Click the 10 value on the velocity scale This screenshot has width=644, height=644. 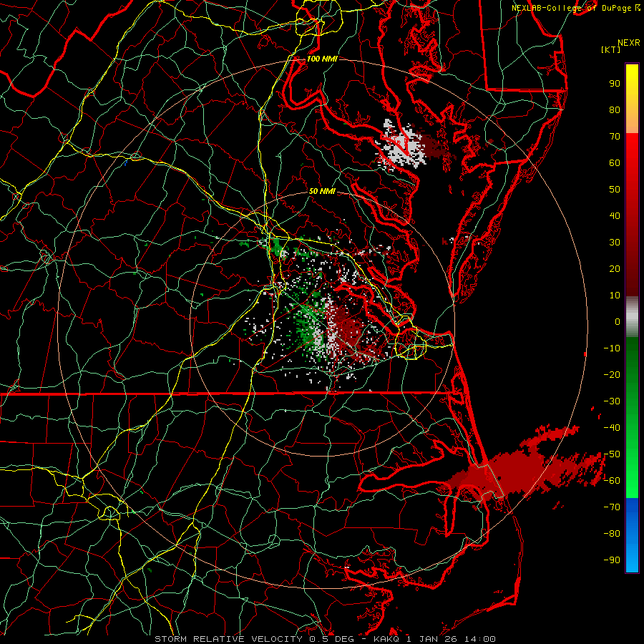(x=615, y=296)
